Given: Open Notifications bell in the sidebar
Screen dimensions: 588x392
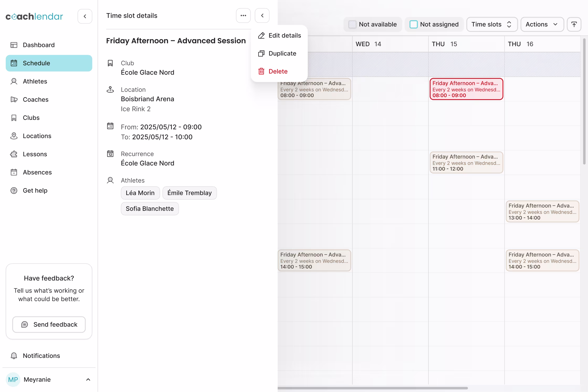Looking at the screenshot, I should (41, 356).
